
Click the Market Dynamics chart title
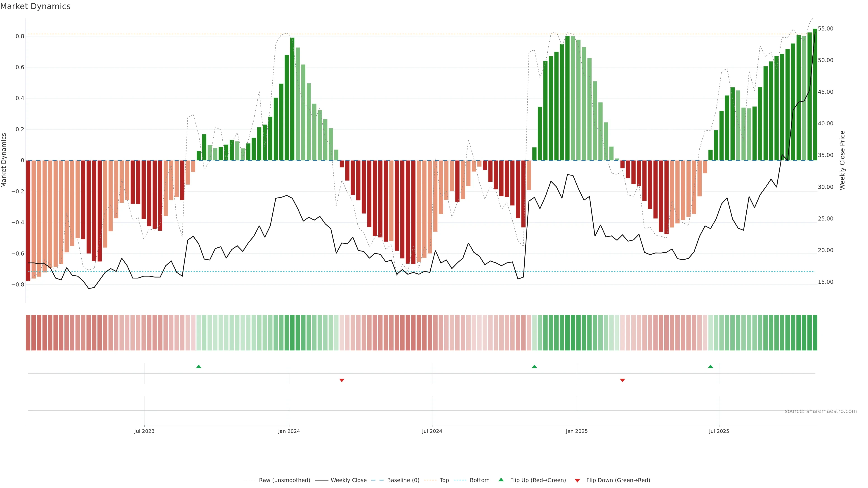tap(35, 6)
